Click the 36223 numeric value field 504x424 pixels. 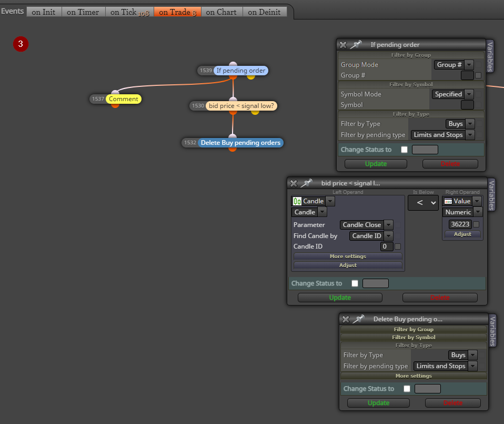click(460, 224)
